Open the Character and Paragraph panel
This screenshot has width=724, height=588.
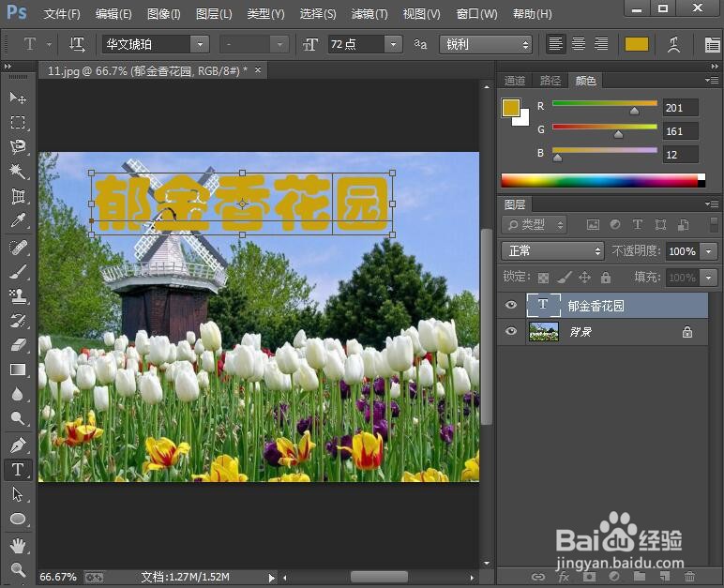(712, 44)
